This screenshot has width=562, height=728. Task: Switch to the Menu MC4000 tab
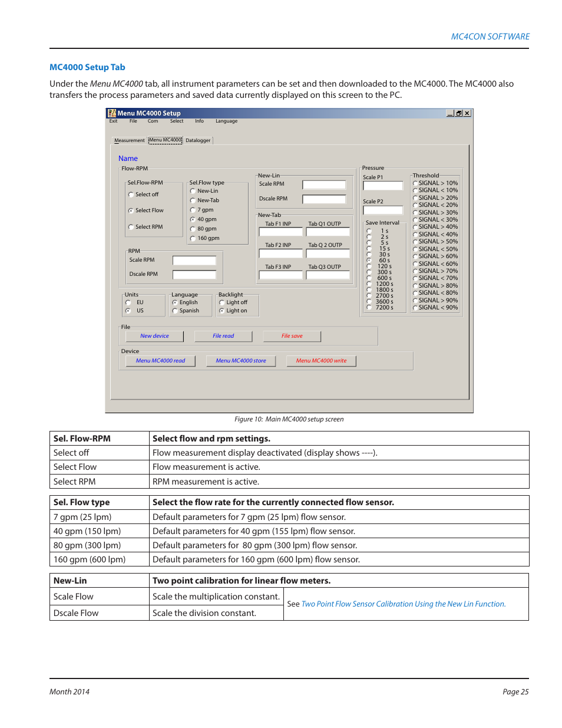pos(165,140)
